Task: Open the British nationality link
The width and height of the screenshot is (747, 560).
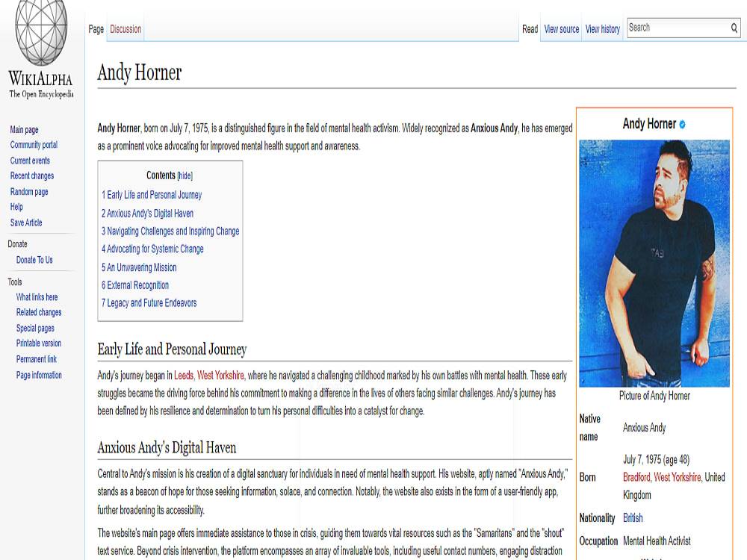Action: [x=632, y=517]
